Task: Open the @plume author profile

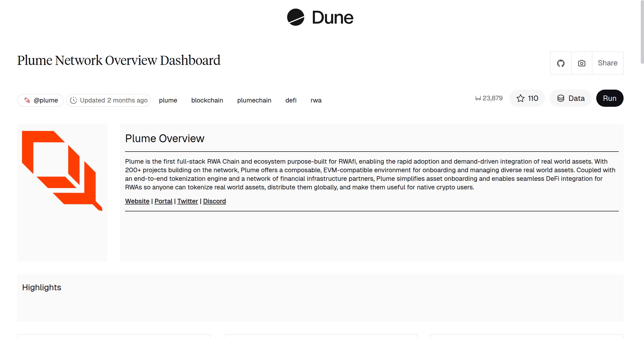Action: tap(46, 100)
